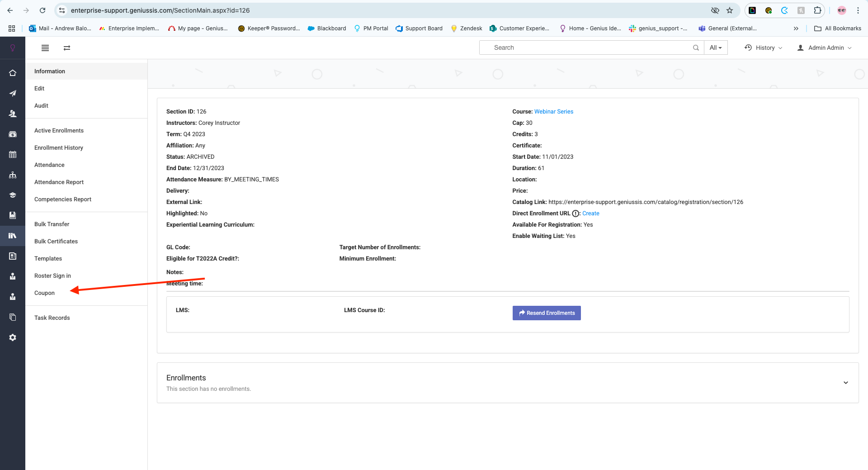The width and height of the screenshot is (868, 470).
Task: Reload the page with the browser refresh icon
Action: pyautogui.click(x=42, y=10)
